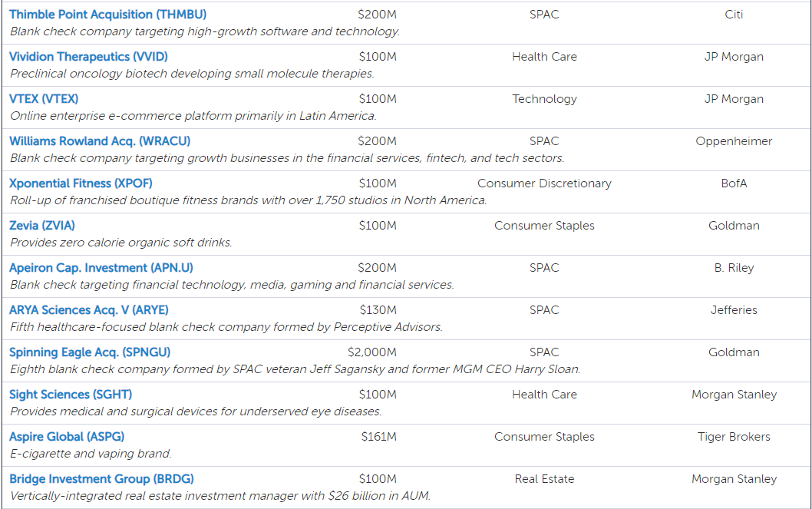Click 'Preclinical oncology biotech' description text
This screenshot has width=812, height=509.
[192, 74]
